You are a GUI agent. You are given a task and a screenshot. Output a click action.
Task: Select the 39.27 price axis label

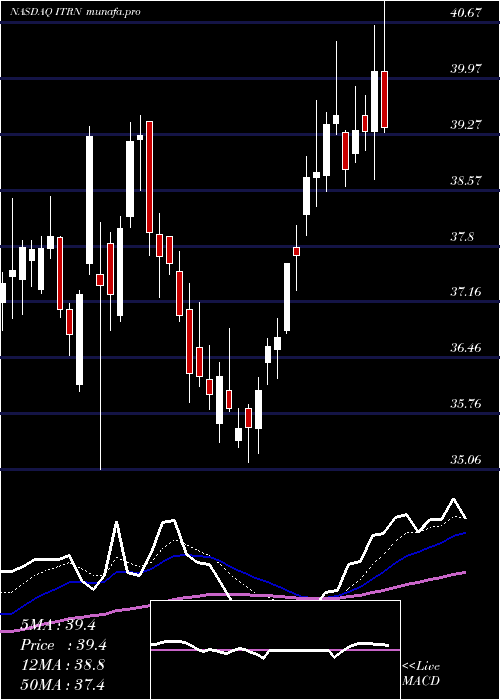[x=466, y=125]
